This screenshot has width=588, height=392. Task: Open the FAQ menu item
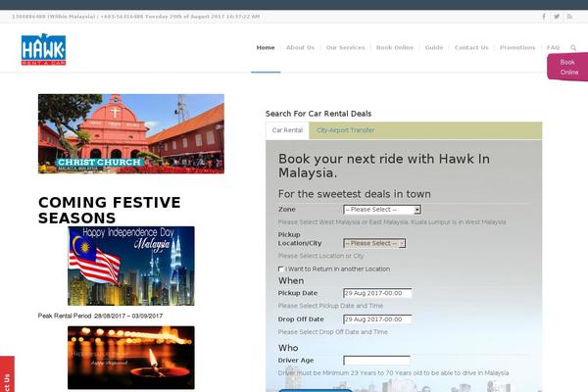(553, 48)
